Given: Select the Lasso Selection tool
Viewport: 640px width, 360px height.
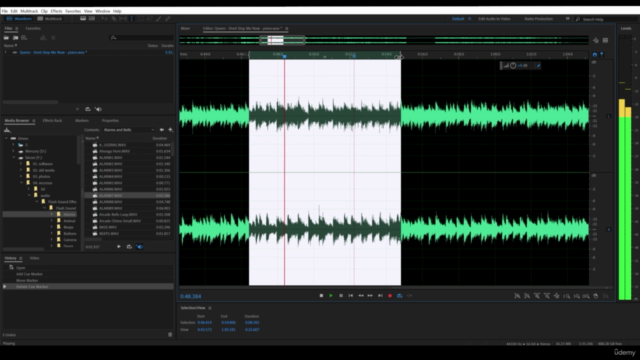Looking at the screenshot, I should point(149,19).
